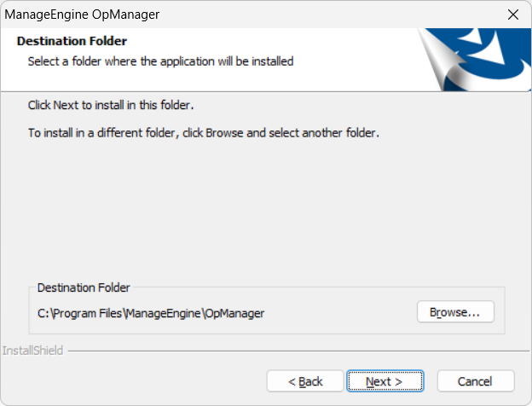This screenshot has width=532, height=406.
Task: Select the bold Destination Folder heading
Action: 72,41
